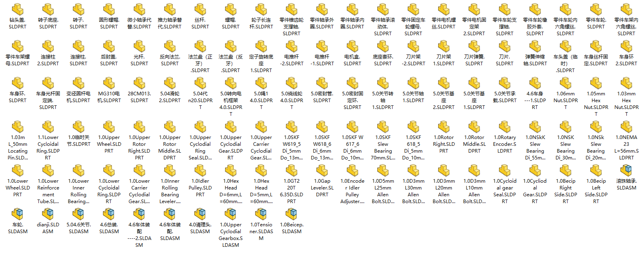This screenshot has width=644, height=254.
Task: Select the dianji.SLDASM assembly icon
Action: pos(48,214)
